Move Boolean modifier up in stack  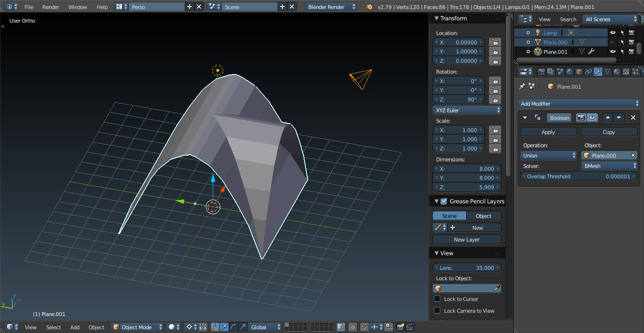(x=608, y=117)
